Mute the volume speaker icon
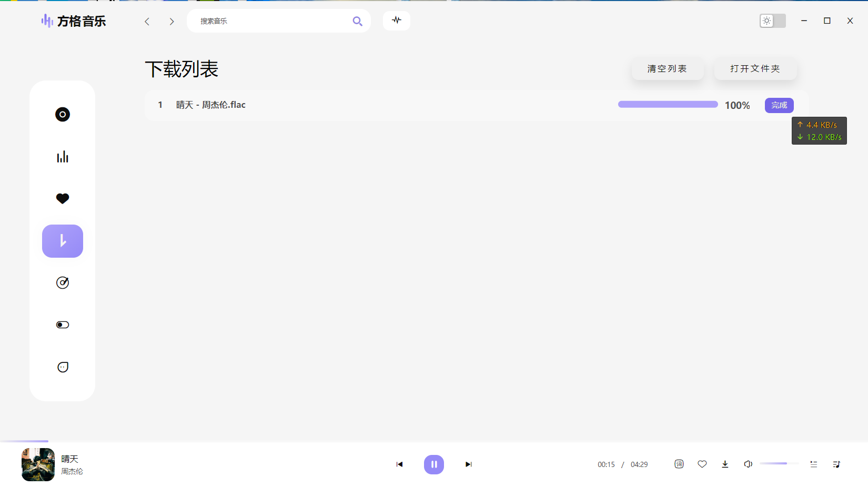The width and height of the screenshot is (868, 487). pos(748,464)
